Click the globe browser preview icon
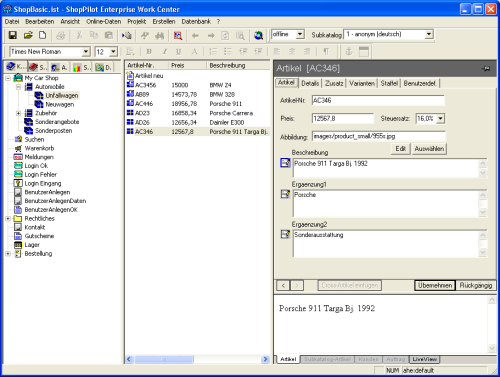This screenshot has width=500, height=377. click(258, 35)
